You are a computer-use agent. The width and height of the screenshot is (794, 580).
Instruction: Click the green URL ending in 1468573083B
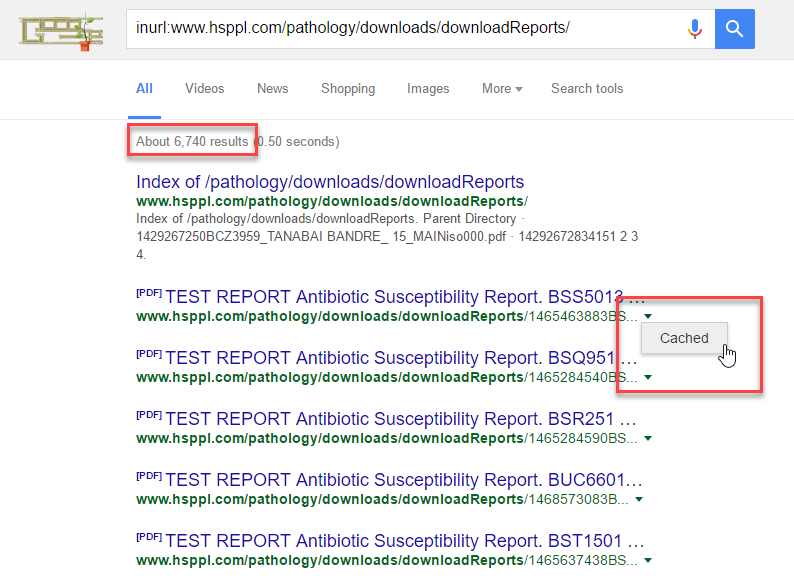tap(382, 499)
